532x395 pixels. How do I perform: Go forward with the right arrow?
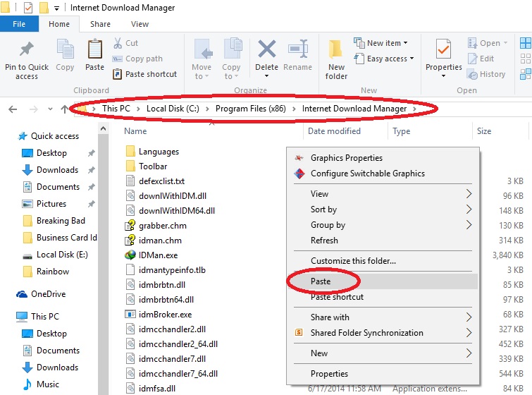pos(33,109)
